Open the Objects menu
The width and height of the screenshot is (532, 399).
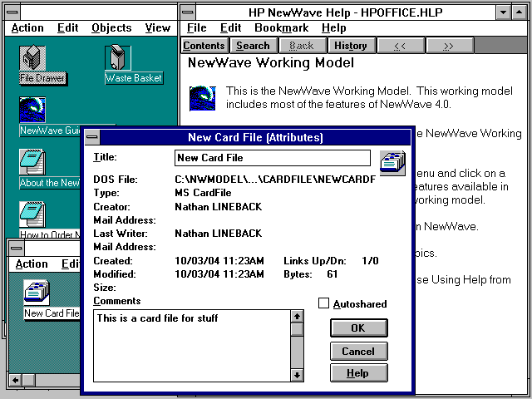[111, 28]
